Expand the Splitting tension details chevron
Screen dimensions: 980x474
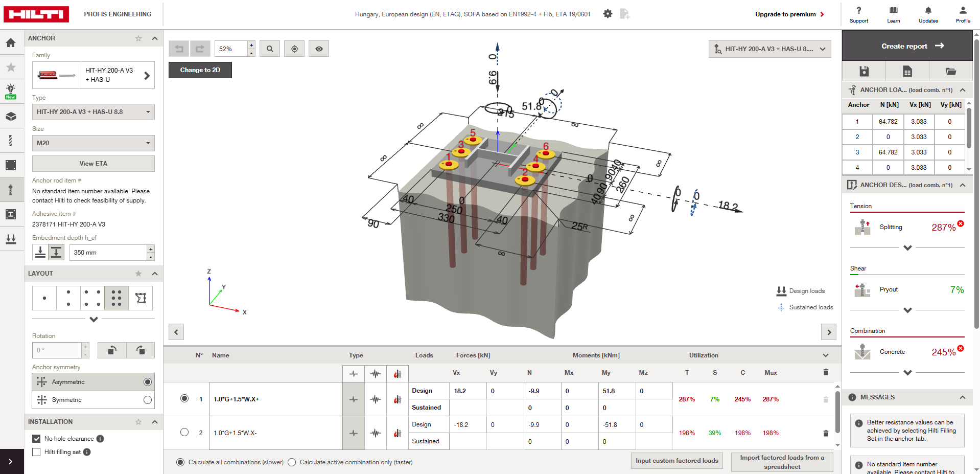point(907,248)
